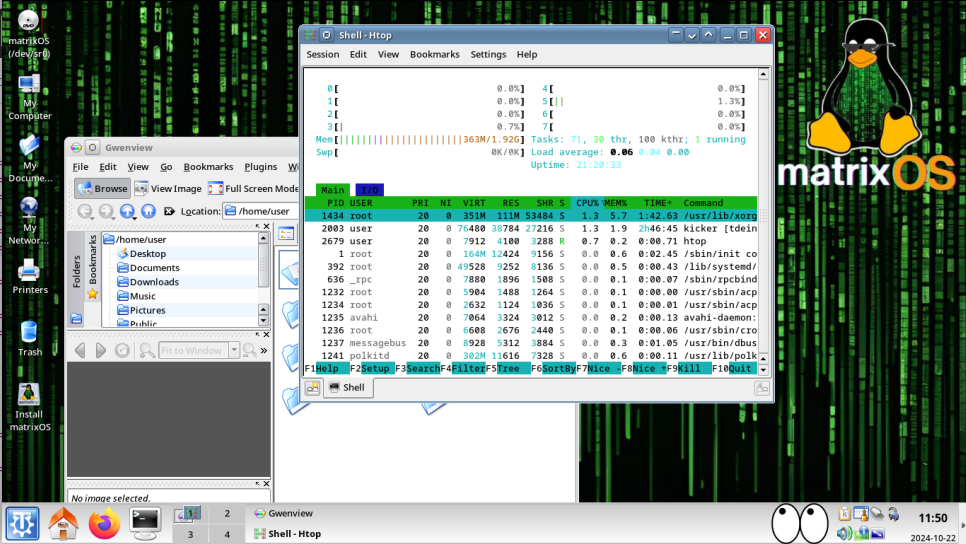Click Gwenview's next image arrow
966x544 pixels.
[x=100, y=351]
